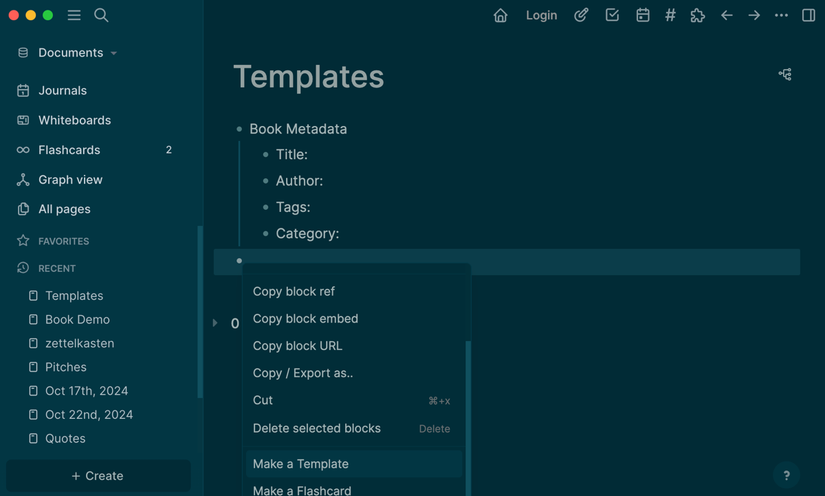Click the Documents database icon
825x496 pixels.
tap(23, 53)
